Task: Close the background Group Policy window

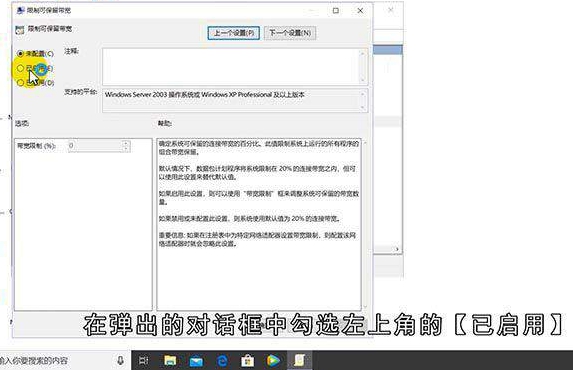Action: [391, 10]
